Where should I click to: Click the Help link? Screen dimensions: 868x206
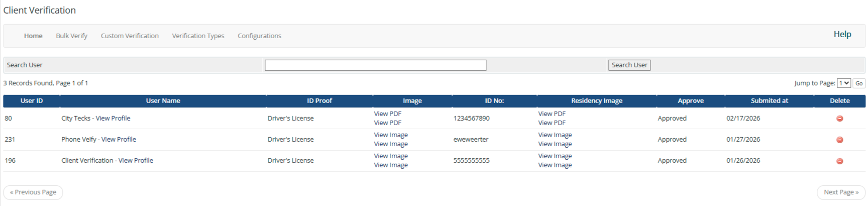[842, 34]
